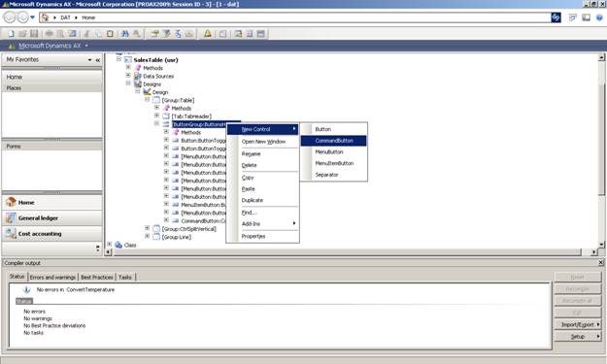
Task: Click the address bar path field
Action: click(295, 17)
